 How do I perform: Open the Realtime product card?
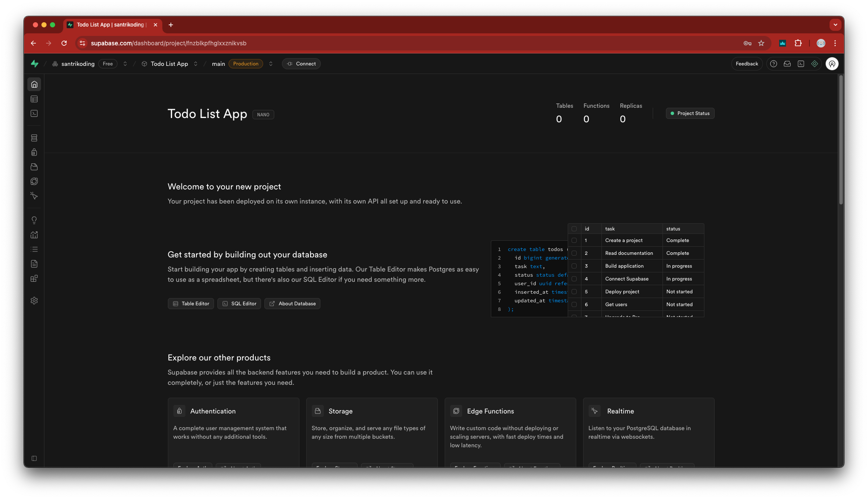point(649,432)
